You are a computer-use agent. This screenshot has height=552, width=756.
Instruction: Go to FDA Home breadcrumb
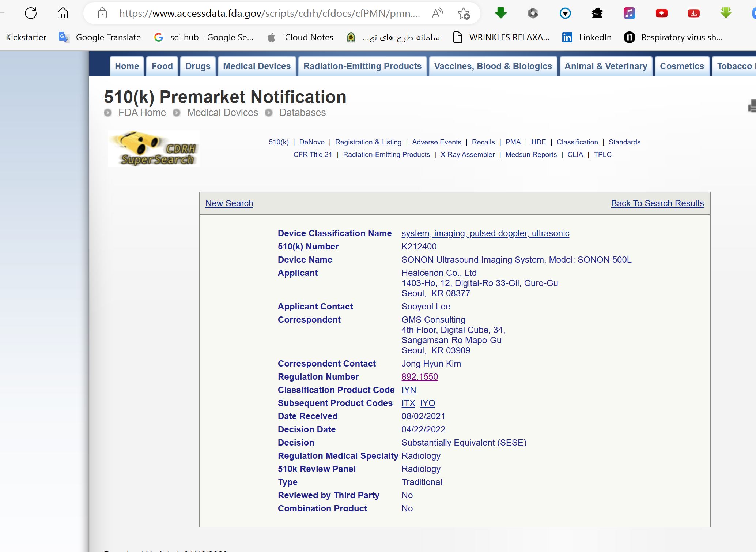pyautogui.click(x=142, y=113)
